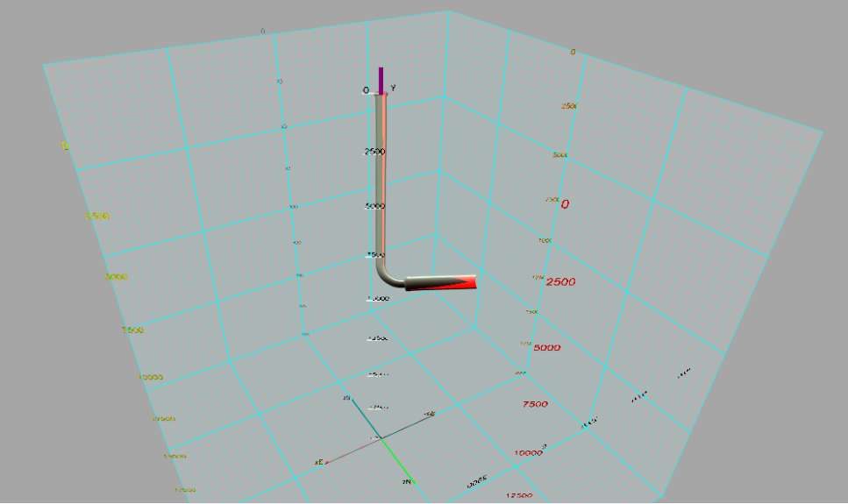Click the red 7500 axis label
This screenshot has width=848, height=504.
click(x=534, y=404)
